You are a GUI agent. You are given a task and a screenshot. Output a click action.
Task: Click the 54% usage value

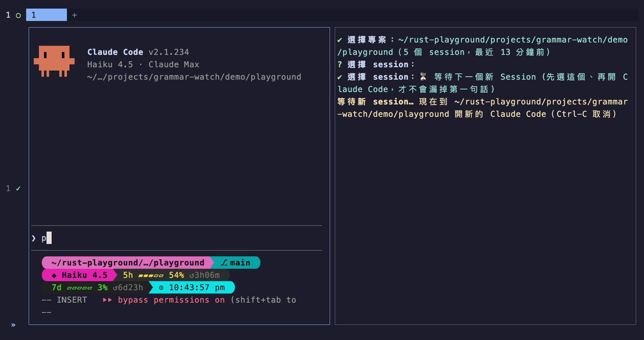click(176, 275)
